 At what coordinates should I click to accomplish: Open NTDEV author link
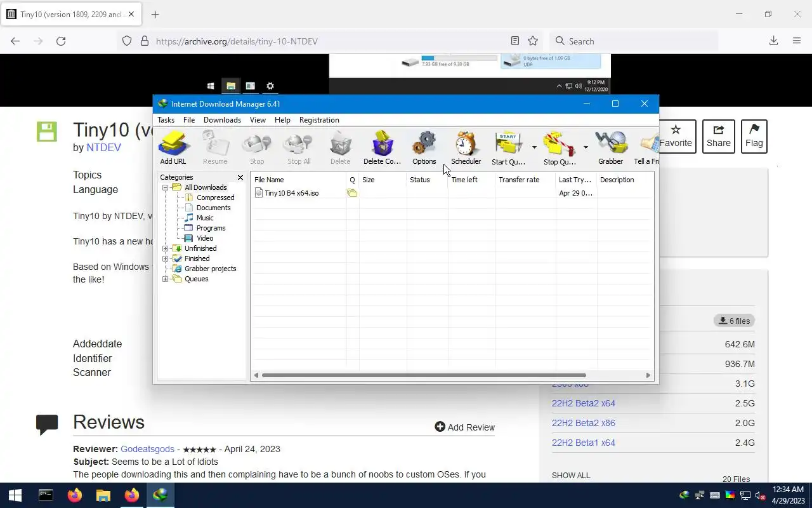click(103, 147)
